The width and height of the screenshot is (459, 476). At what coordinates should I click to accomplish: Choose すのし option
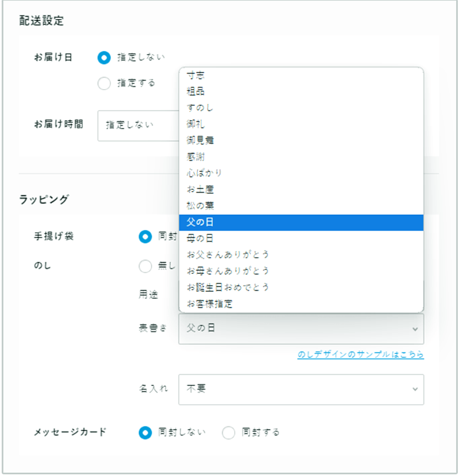point(301,107)
